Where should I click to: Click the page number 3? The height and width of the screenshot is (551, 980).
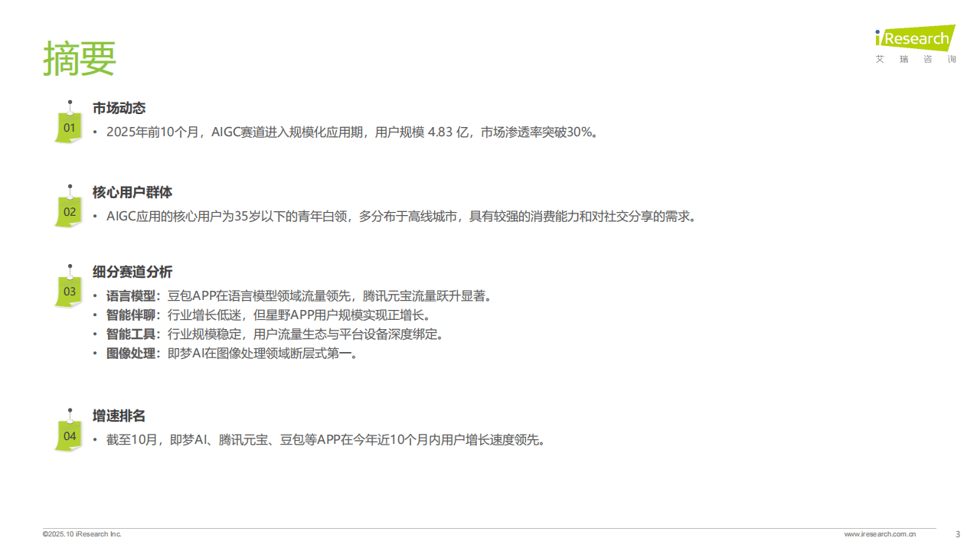[x=958, y=534]
